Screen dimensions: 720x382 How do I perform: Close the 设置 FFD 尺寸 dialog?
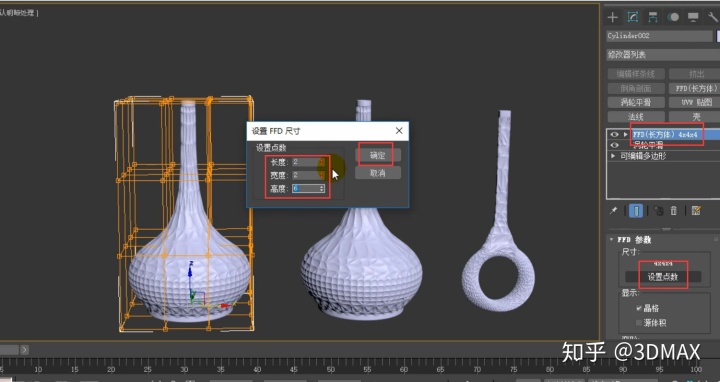point(399,131)
